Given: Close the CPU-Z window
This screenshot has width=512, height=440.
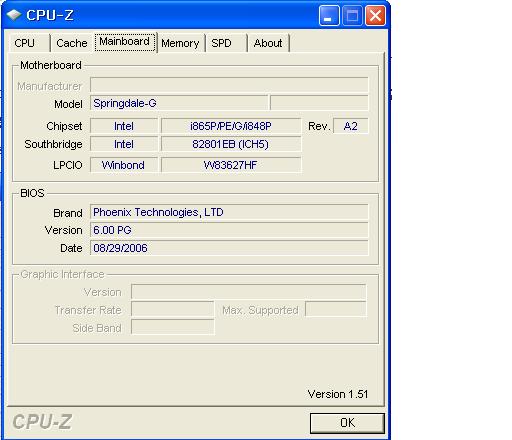Looking at the screenshot, I should click(375, 16).
